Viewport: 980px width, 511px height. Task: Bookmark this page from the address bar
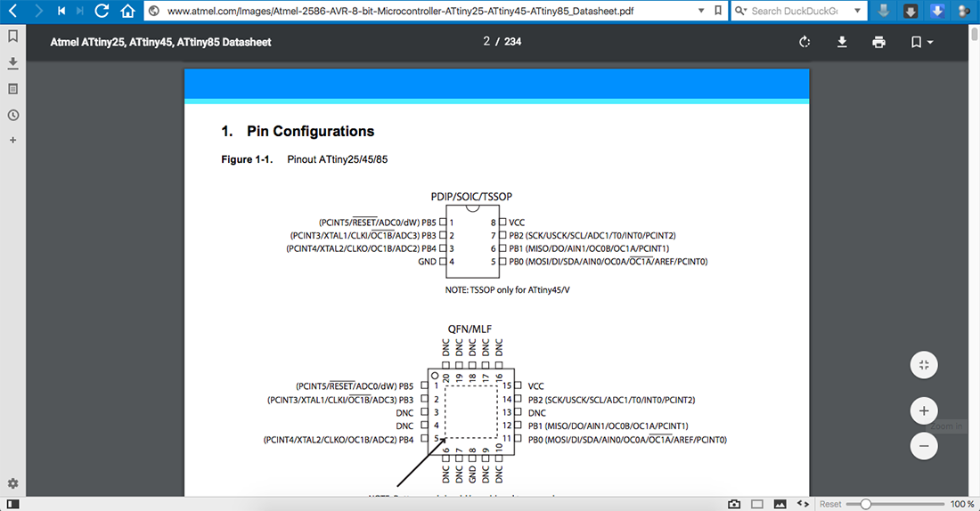coord(718,11)
